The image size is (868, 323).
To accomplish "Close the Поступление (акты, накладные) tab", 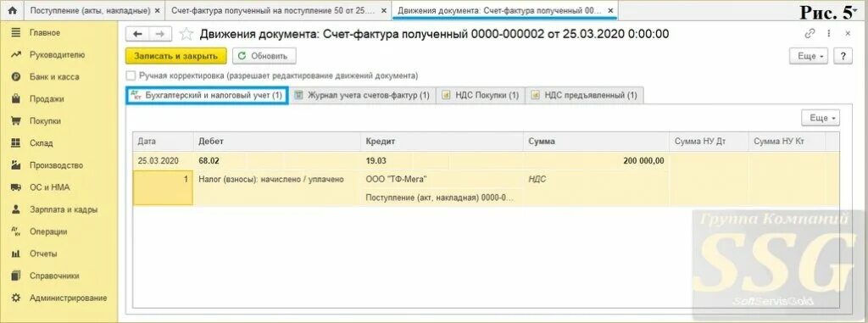I will [157, 10].
